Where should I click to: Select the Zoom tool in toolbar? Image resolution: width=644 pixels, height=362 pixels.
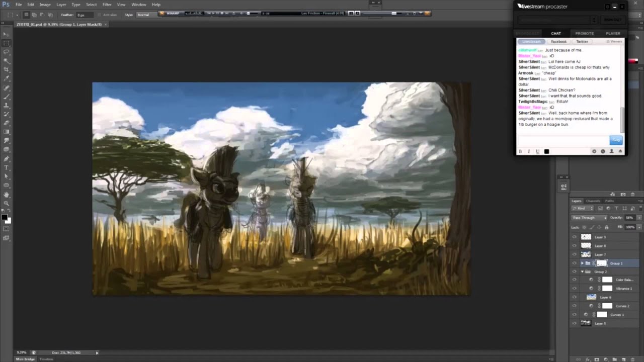pyautogui.click(x=7, y=203)
